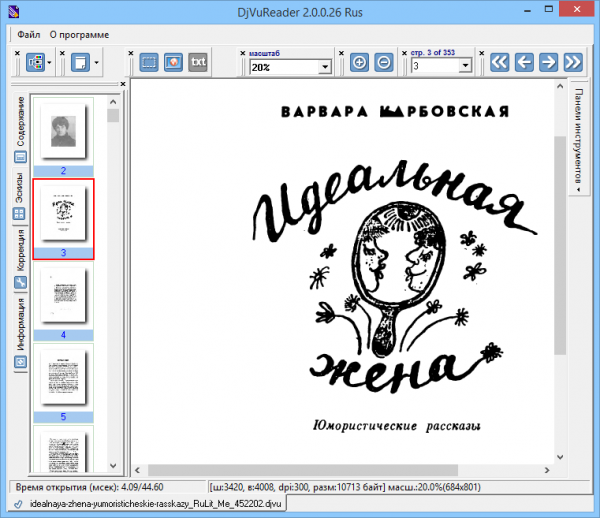The image size is (600, 518).
Task: Click the стр. 3 of 353 label
Action: (x=433, y=53)
